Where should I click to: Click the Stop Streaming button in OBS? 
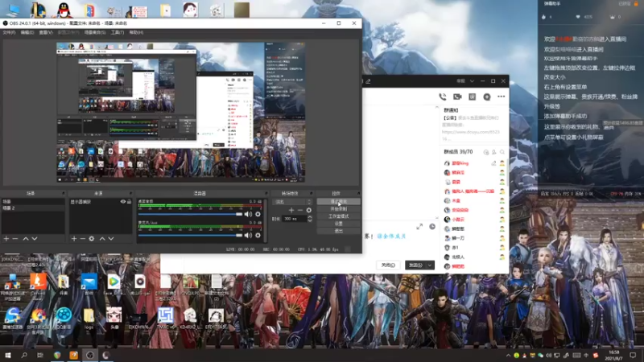[338, 202]
